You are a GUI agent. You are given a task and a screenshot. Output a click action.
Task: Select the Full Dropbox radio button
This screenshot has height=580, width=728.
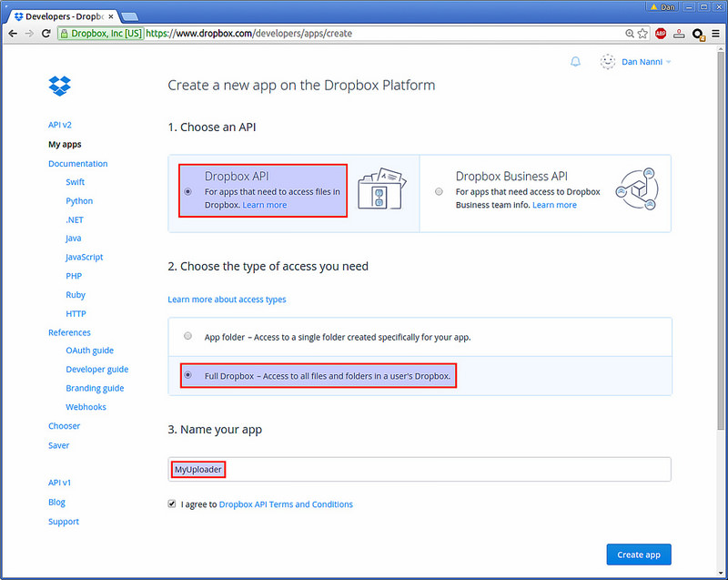pos(187,375)
